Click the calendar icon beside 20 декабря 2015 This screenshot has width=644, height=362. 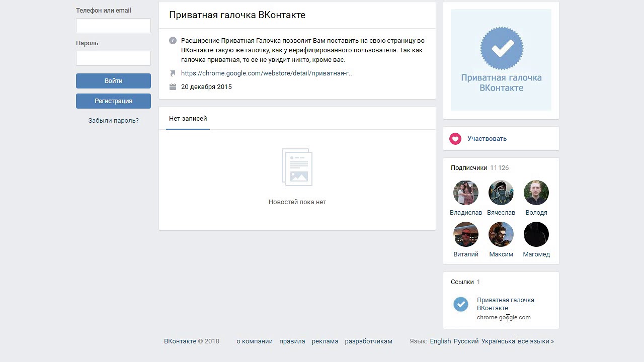(x=173, y=87)
